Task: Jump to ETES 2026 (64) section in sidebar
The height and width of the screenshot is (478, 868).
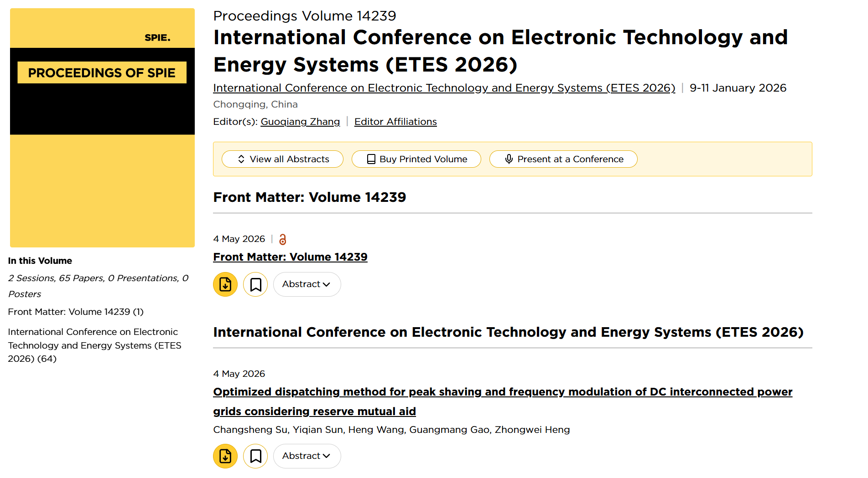Action: tap(94, 345)
